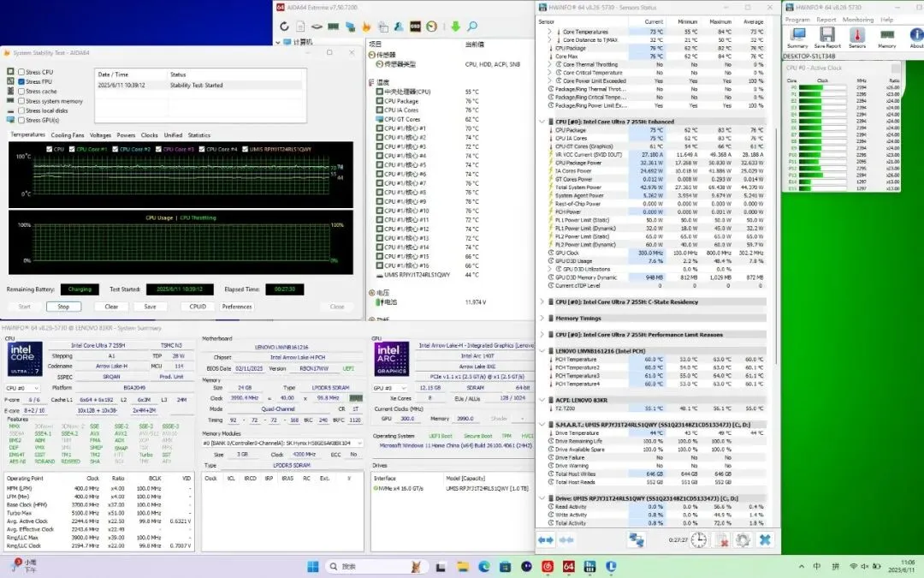Click sensor window blue X close icon
This screenshot has width=924, height=578.
[x=765, y=539]
